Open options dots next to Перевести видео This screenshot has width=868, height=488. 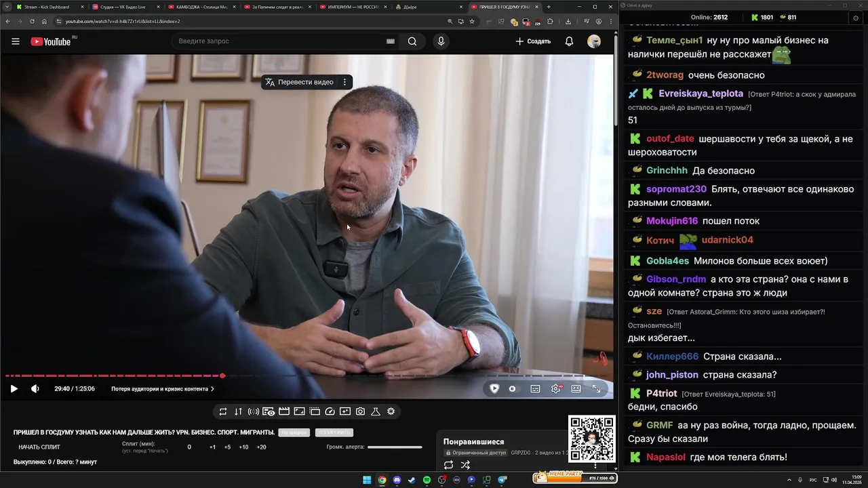[344, 82]
